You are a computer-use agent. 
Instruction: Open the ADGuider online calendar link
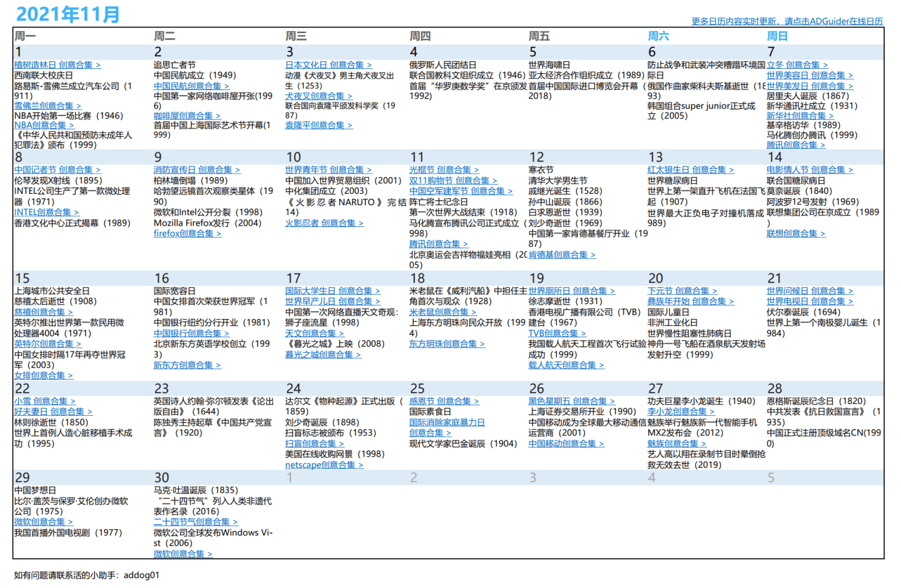(x=787, y=21)
